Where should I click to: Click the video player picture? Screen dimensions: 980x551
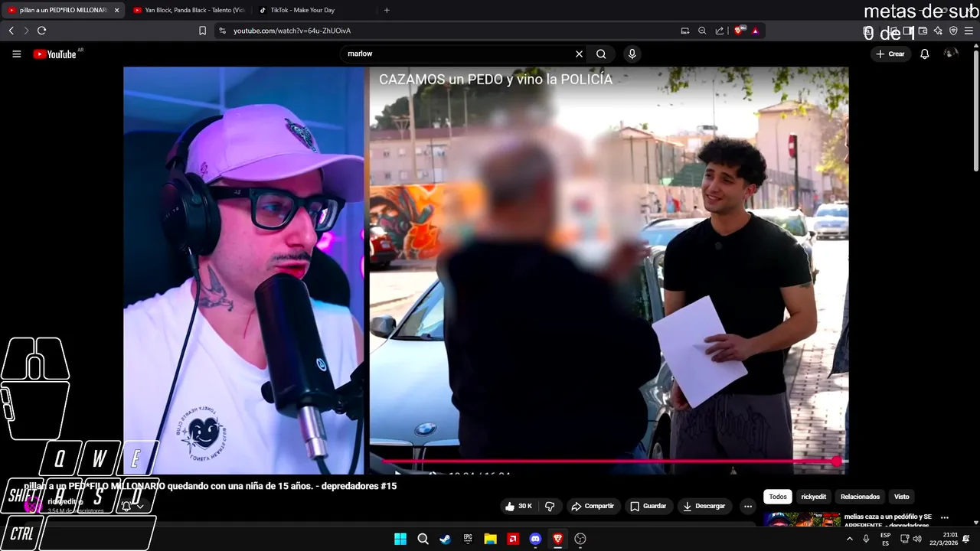(x=485, y=270)
